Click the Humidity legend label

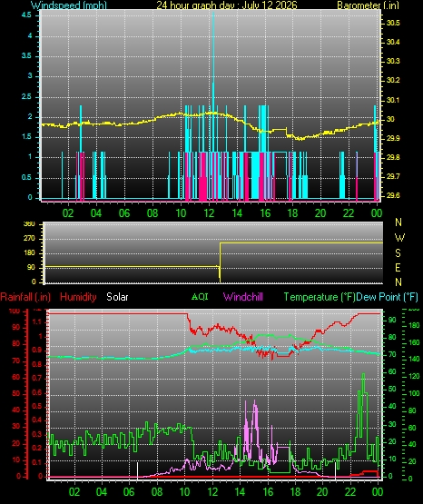(78, 297)
